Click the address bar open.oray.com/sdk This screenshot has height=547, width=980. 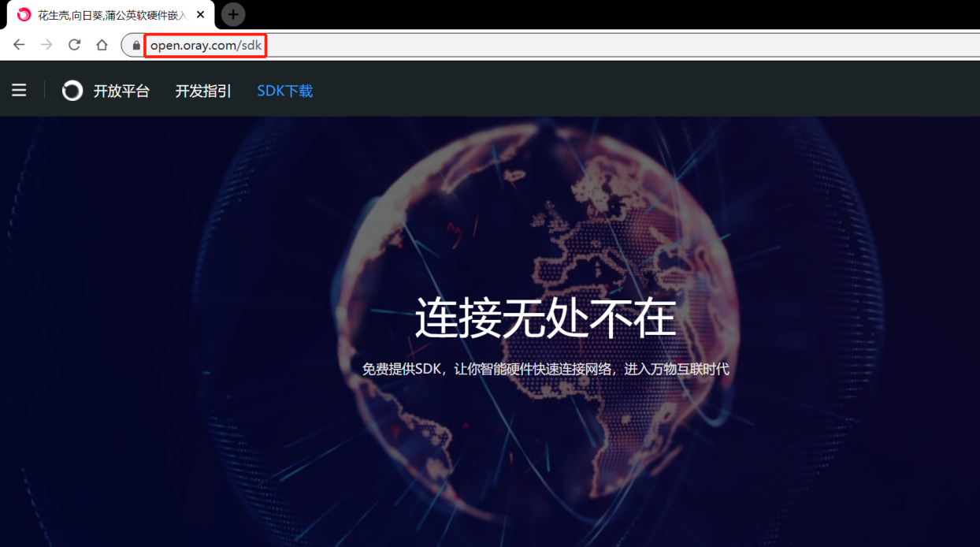(x=206, y=45)
